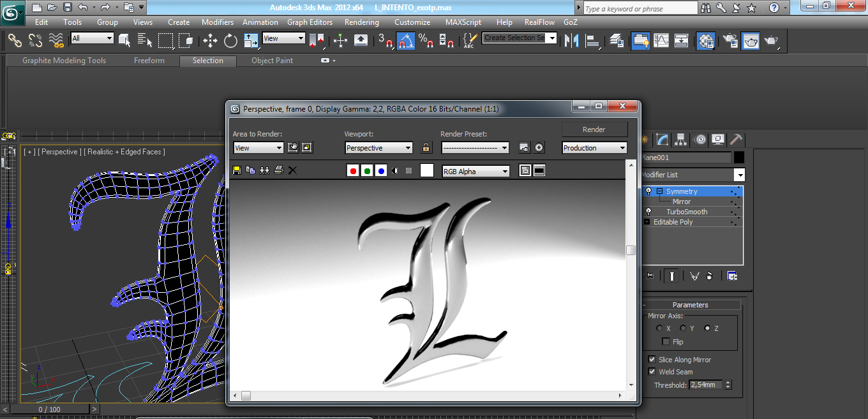Print the rendered image
Viewport: 868px width, 419px height.
[x=278, y=170]
